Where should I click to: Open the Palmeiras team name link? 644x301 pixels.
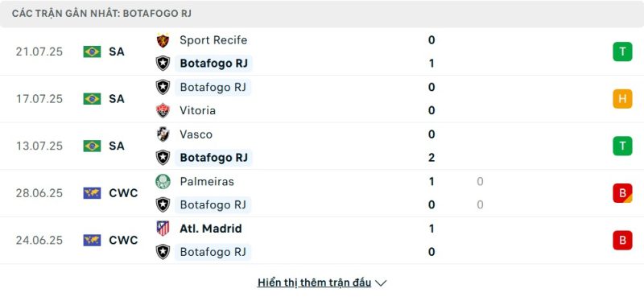click(x=207, y=182)
